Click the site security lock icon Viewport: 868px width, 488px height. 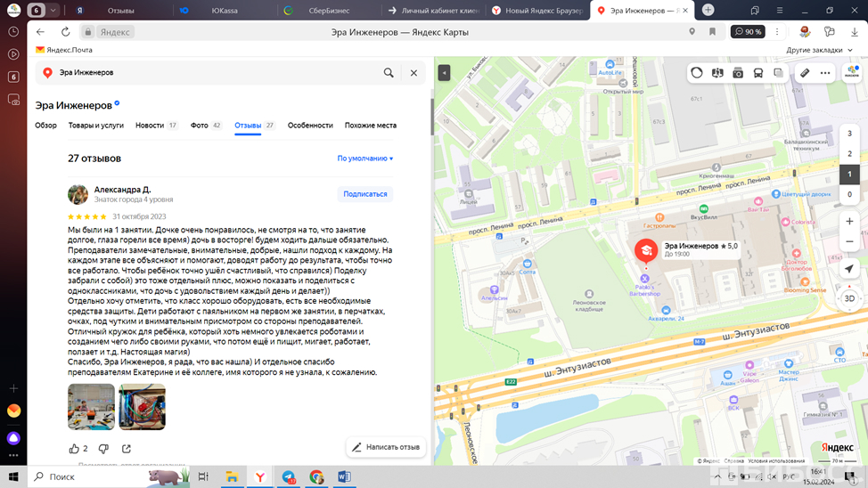[88, 32]
